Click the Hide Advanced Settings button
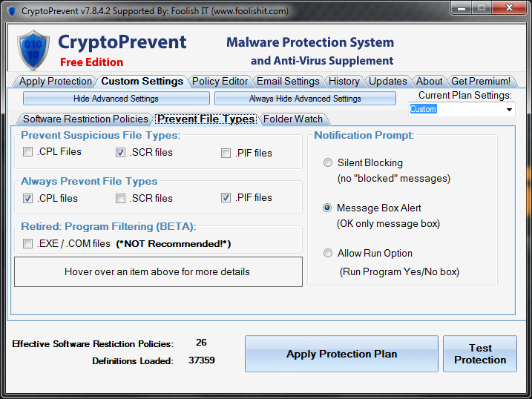Screen dimensions: 532x399 coord(116,99)
